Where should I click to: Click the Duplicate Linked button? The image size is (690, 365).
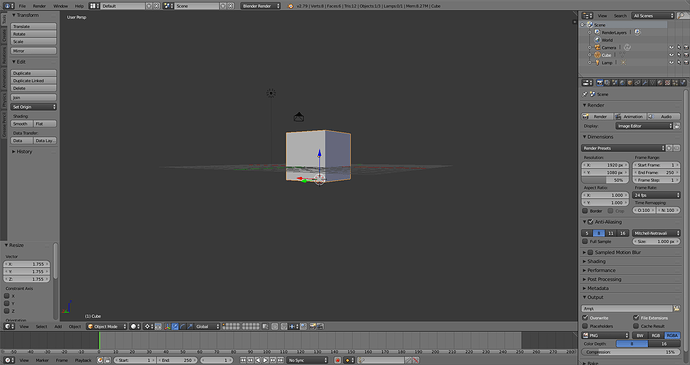[34, 81]
